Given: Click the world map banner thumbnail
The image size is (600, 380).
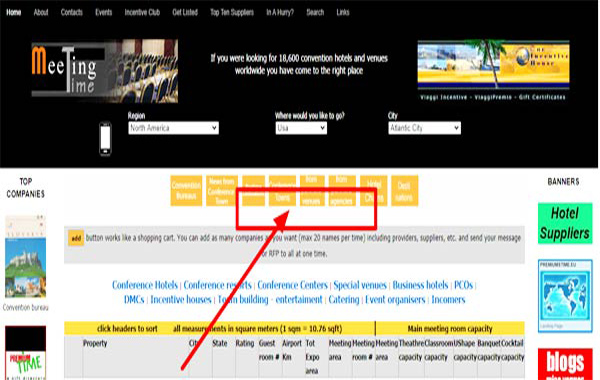Looking at the screenshot, I should [x=565, y=296].
